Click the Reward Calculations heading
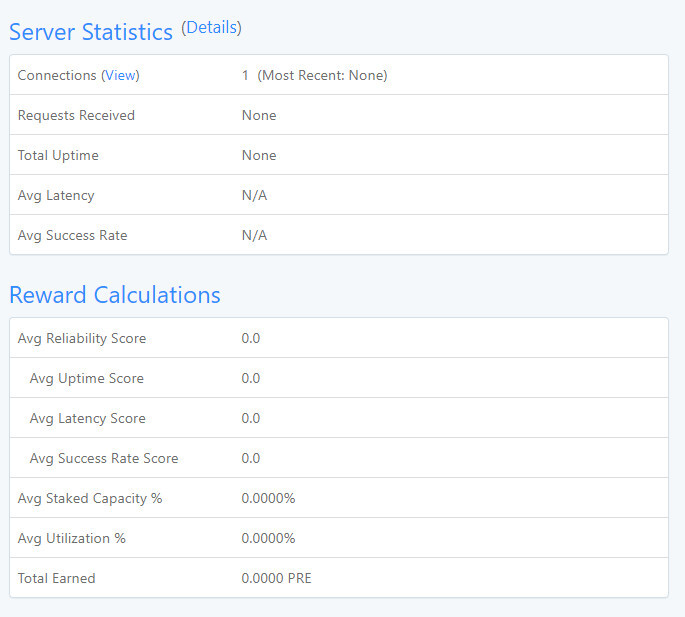 115,295
